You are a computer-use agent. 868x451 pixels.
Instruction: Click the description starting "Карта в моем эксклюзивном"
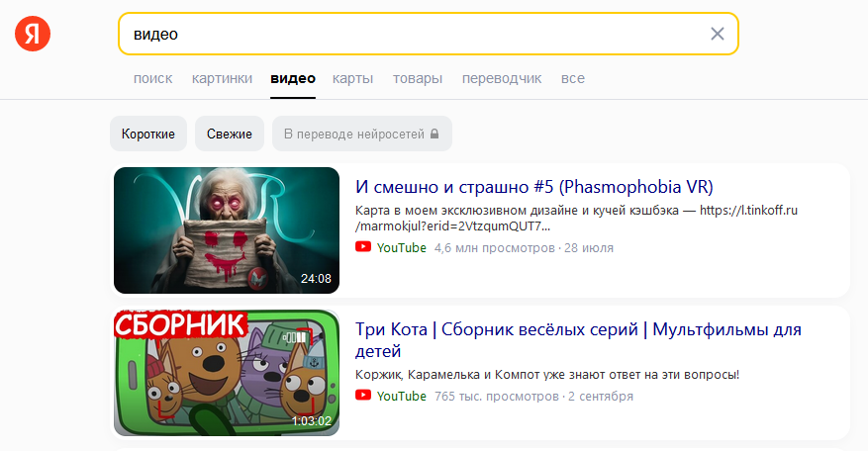[x=576, y=218]
